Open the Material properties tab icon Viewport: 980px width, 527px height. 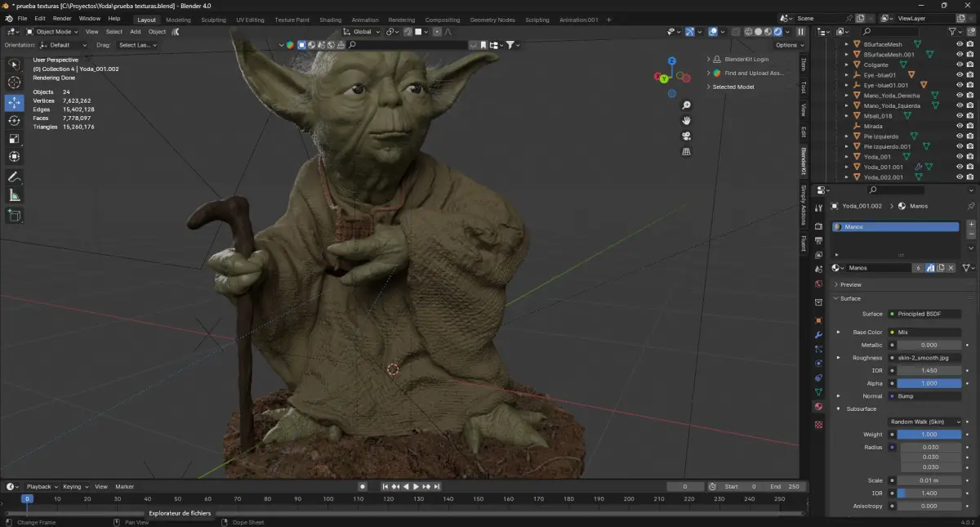pyautogui.click(x=818, y=406)
